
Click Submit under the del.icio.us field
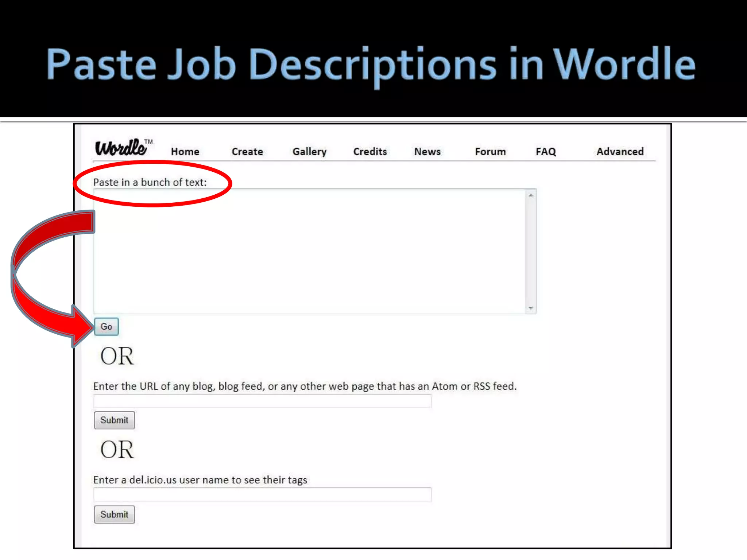pyautogui.click(x=114, y=514)
